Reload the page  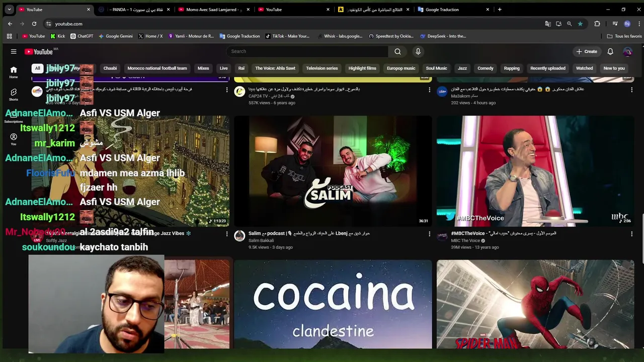[34, 24]
